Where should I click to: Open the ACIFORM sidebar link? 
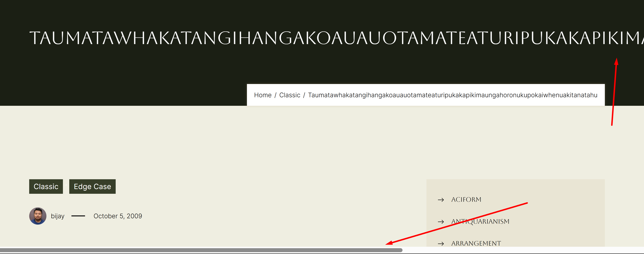click(x=466, y=200)
